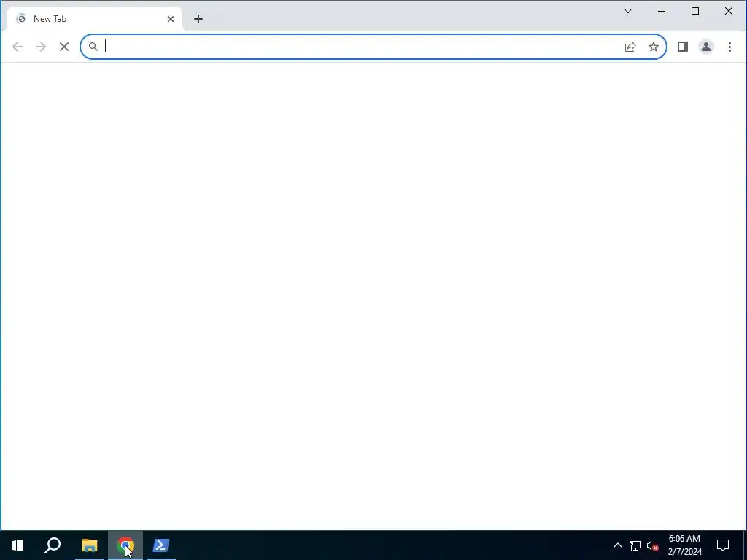Click the Chrome taskbar icon
The image size is (747, 560).
click(125, 545)
